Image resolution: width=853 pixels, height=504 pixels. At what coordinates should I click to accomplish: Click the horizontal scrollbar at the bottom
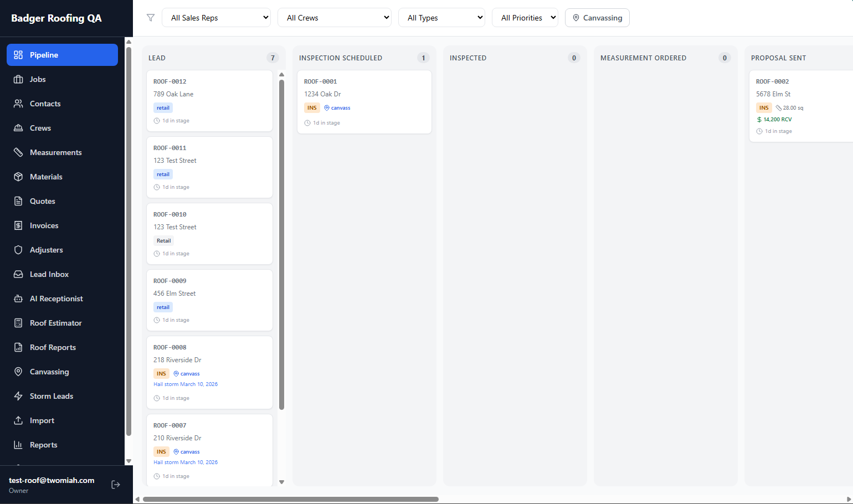(x=291, y=499)
